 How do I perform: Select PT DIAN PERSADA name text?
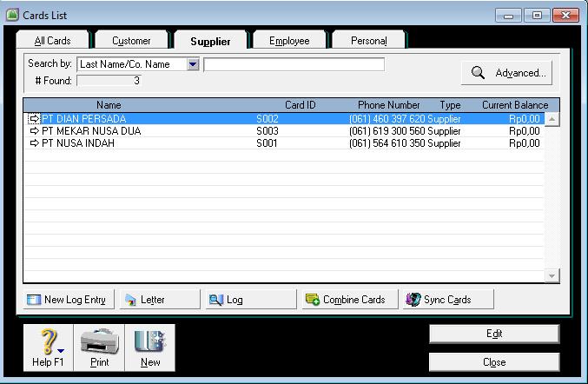click(84, 119)
